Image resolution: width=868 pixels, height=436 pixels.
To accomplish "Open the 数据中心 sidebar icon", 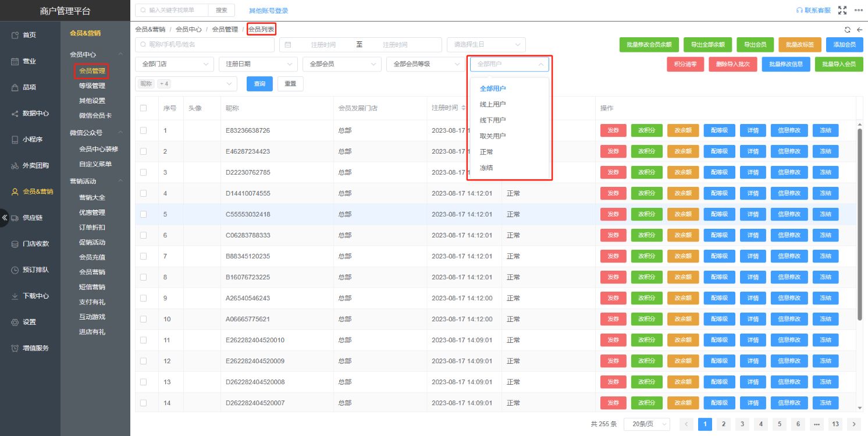I will [x=15, y=114].
